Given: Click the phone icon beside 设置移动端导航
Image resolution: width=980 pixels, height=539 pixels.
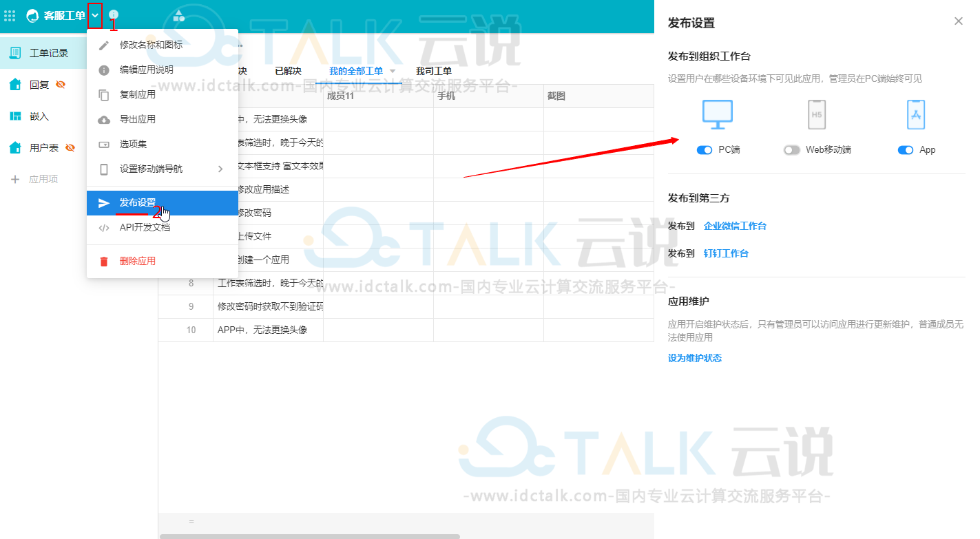Looking at the screenshot, I should (104, 169).
